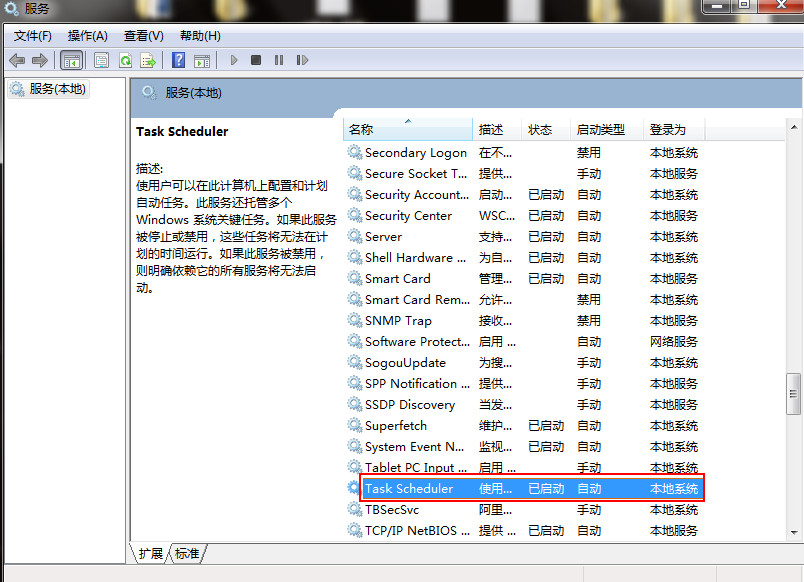The image size is (804, 582).
Task: Select the Tablet PC Input ... service row
Action: click(x=523, y=468)
